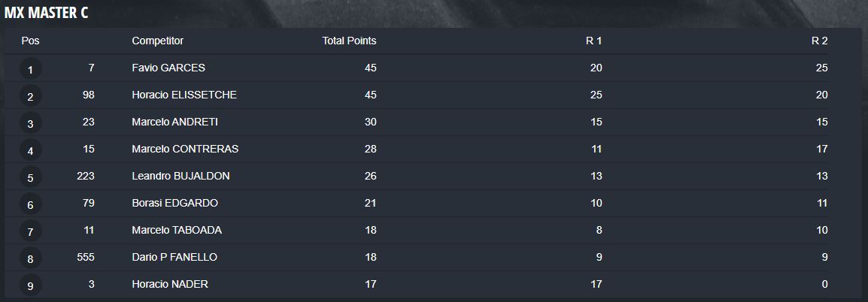868x302 pixels.
Task: Select position badge 8 circle
Action: 30,259
